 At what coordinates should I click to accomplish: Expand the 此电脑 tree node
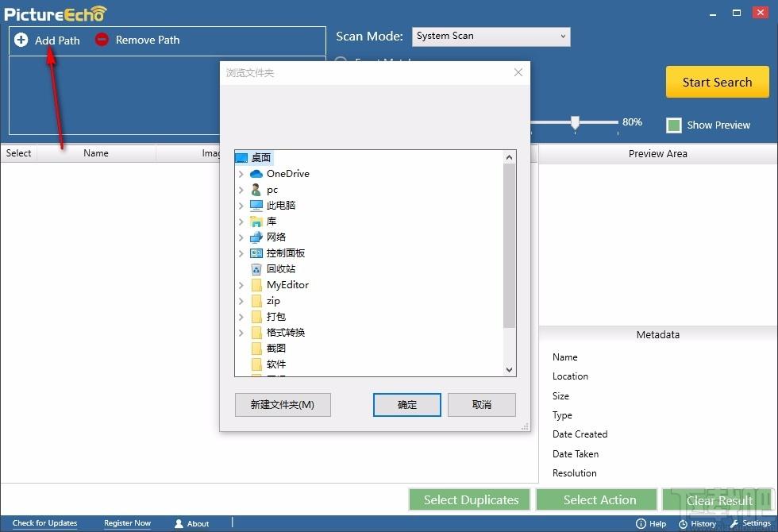click(241, 206)
